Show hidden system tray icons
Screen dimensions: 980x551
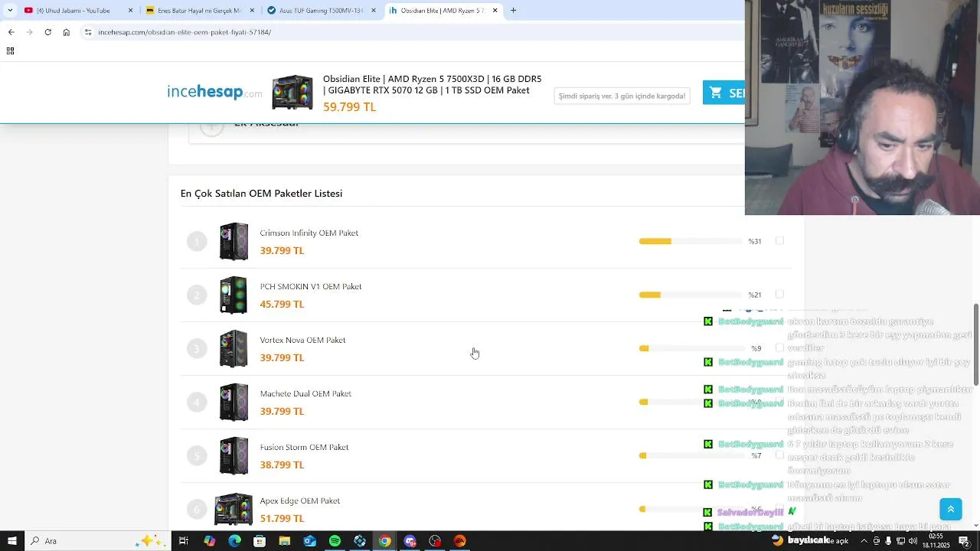[864, 541]
